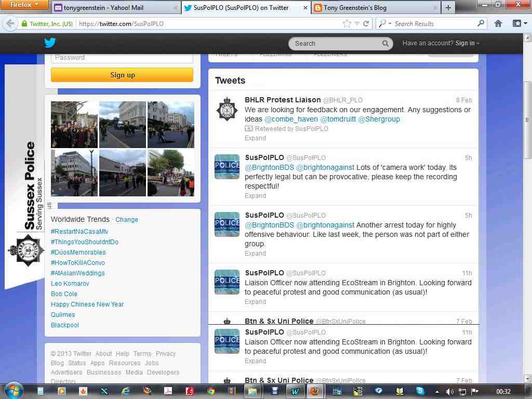This screenshot has width=532, height=399.
Task: Go back with browser back arrow
Action: click(10, 23)
